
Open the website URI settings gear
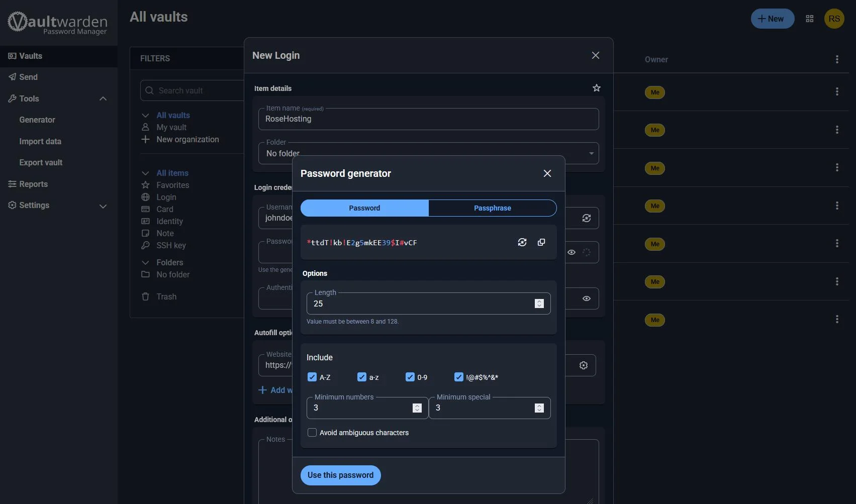583,365
